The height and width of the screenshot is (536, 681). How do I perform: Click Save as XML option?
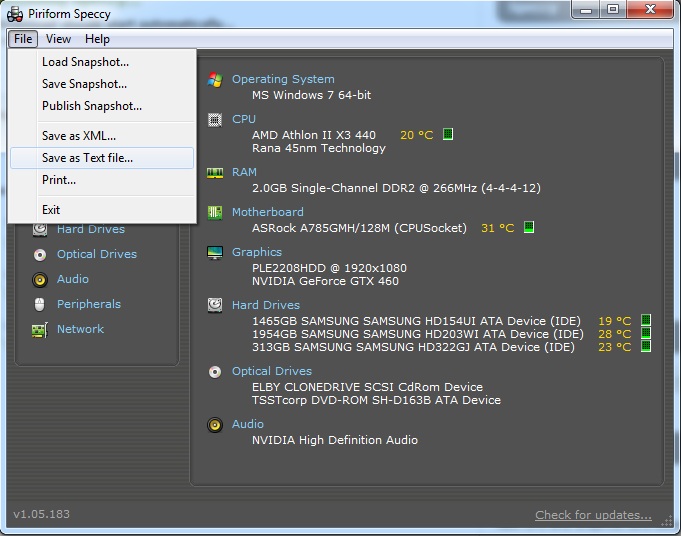pos(102,136)
